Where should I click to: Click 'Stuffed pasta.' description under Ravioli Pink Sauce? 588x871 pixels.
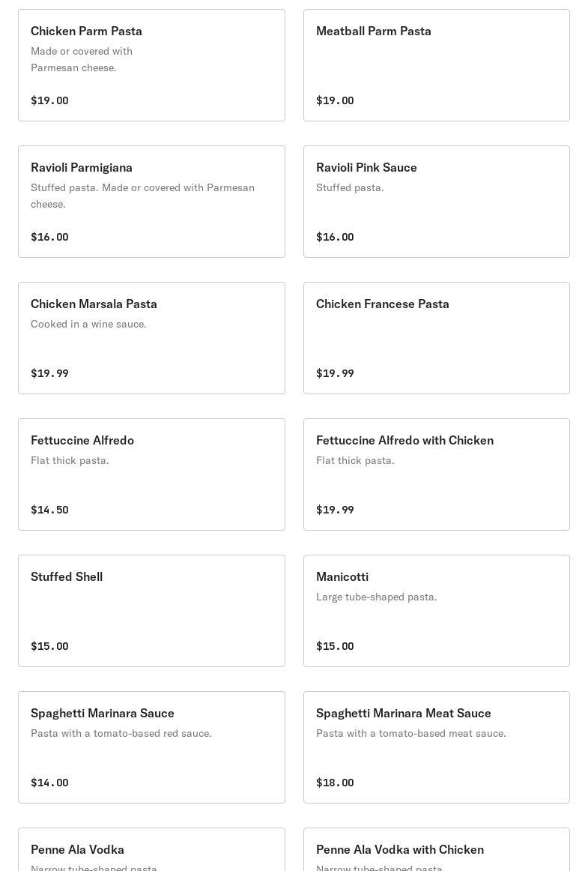(350, 187)
